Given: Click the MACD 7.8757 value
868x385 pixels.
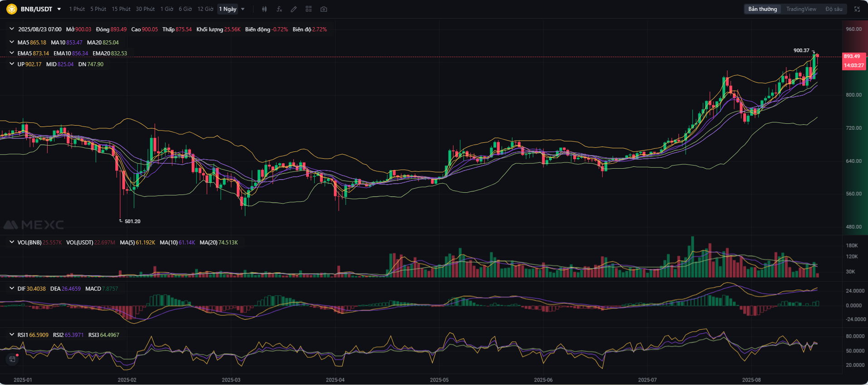Looking at the screenshot, I should click(x=102, y=289).
